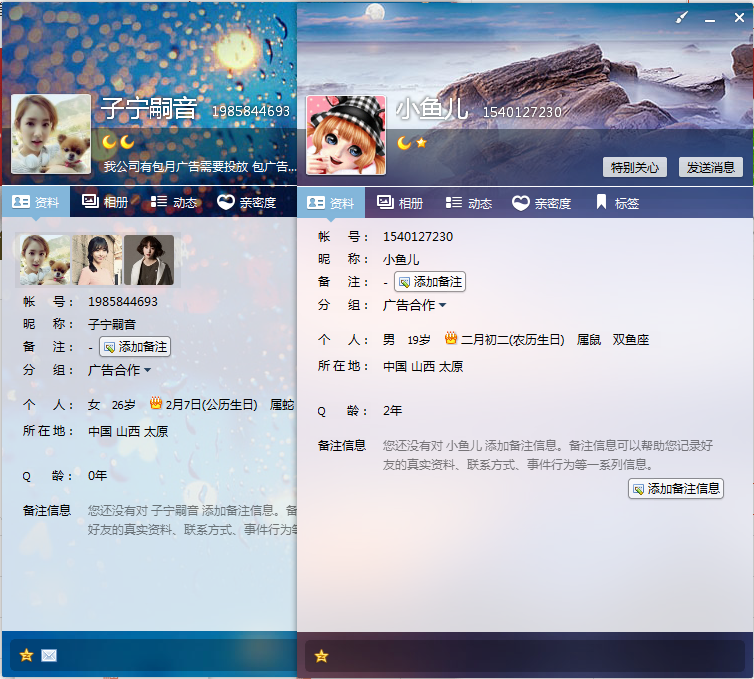This screenshot has height=679, width=754.
Task: Click the Q龄 value 2年
Action: (x=392, y=411)
